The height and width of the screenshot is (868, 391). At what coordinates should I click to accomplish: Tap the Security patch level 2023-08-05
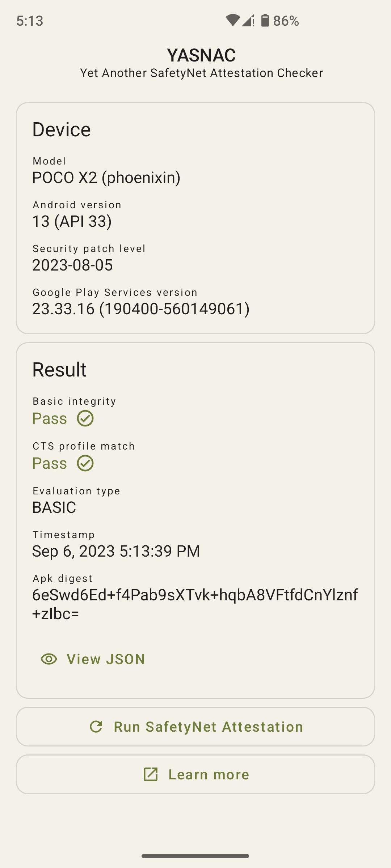point(72,265)
